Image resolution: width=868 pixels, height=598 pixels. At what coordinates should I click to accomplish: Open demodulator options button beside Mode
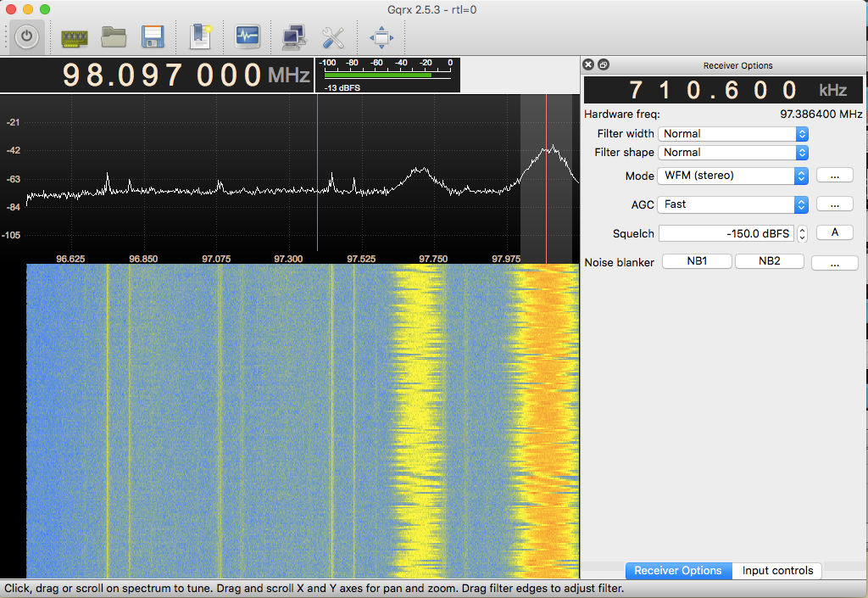click(834, 176)
